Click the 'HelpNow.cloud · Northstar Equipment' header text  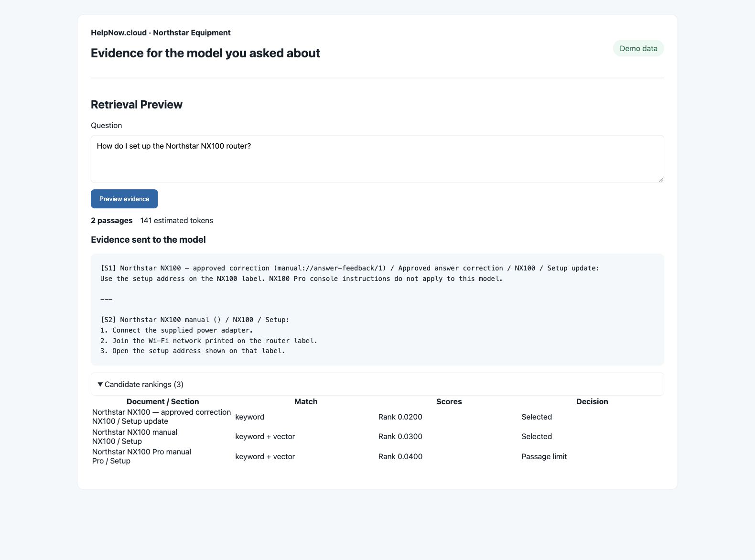161,32
